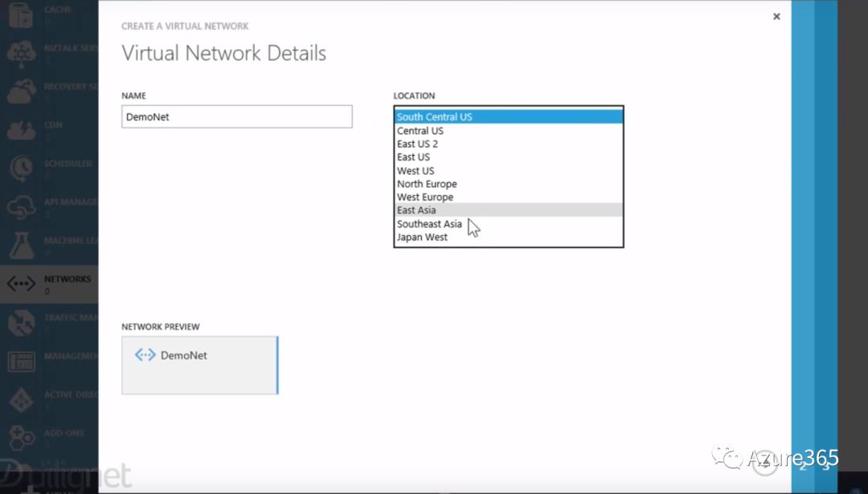
Task: Click the Networks icon in the sidebar
Action: [21, 284]
